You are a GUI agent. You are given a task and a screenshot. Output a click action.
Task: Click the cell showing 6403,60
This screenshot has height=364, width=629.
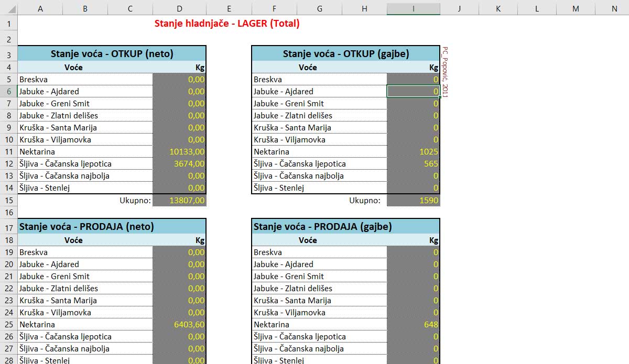pyautogui.click(x=180, y=325)
